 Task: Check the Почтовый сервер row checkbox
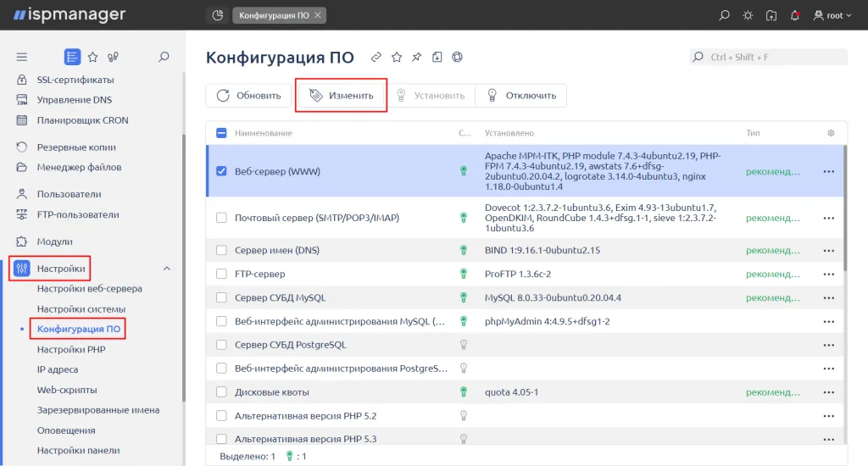tap(221, 218)
